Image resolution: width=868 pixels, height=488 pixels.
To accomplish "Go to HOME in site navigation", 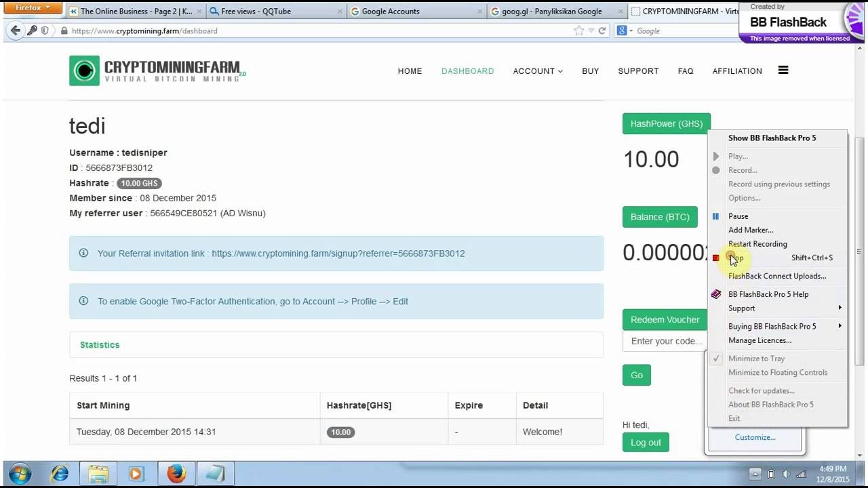I will pyautogui.click(x=410, y=70).
